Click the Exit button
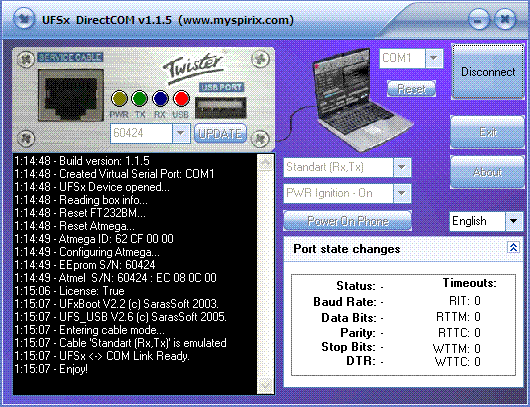Screen dimensions: 530x407 pos(487,132)
